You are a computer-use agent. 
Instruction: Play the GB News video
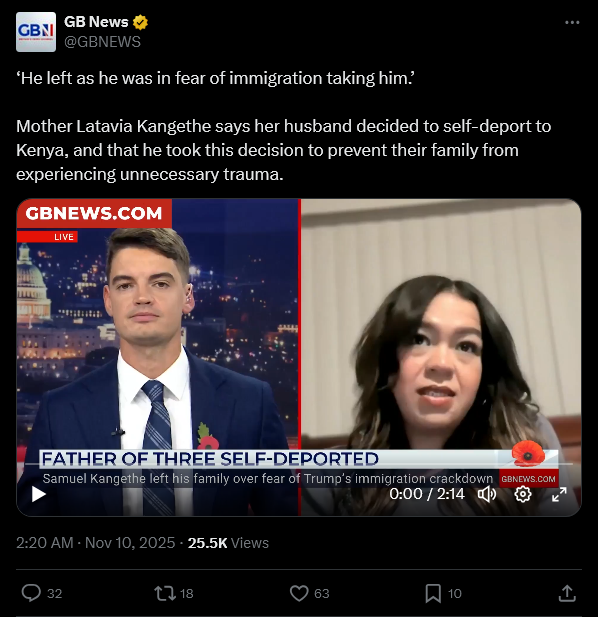(x=39, y=494)
